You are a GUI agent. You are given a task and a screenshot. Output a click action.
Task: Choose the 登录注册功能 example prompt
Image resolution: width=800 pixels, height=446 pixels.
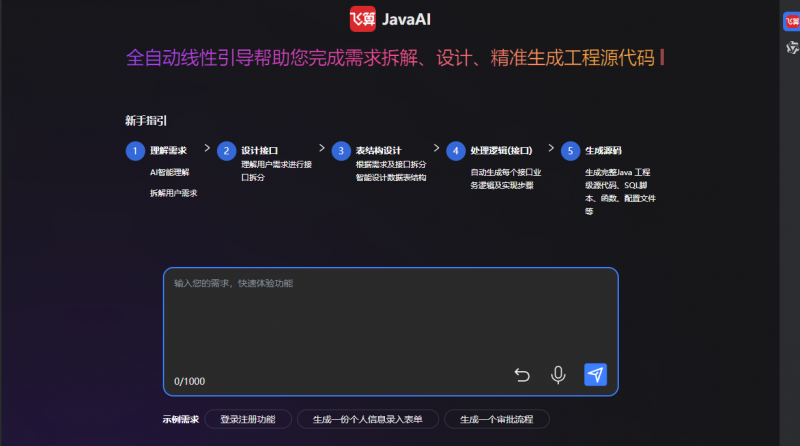point(247,419)
